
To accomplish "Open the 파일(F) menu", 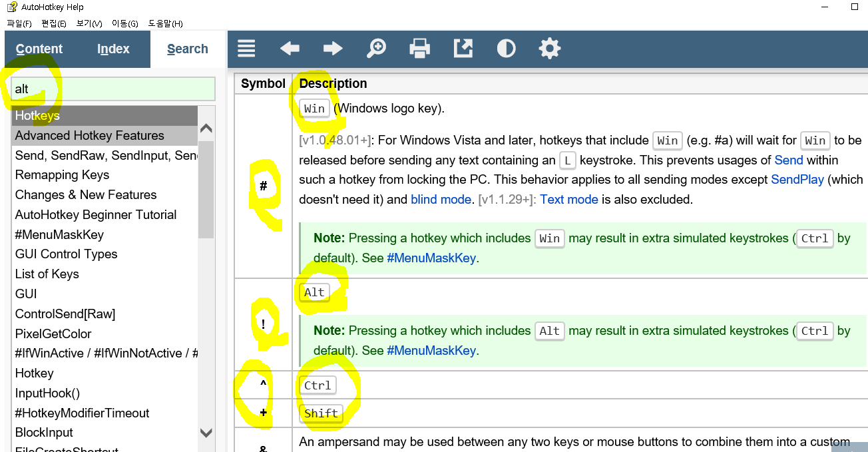I will click(19, 23).
